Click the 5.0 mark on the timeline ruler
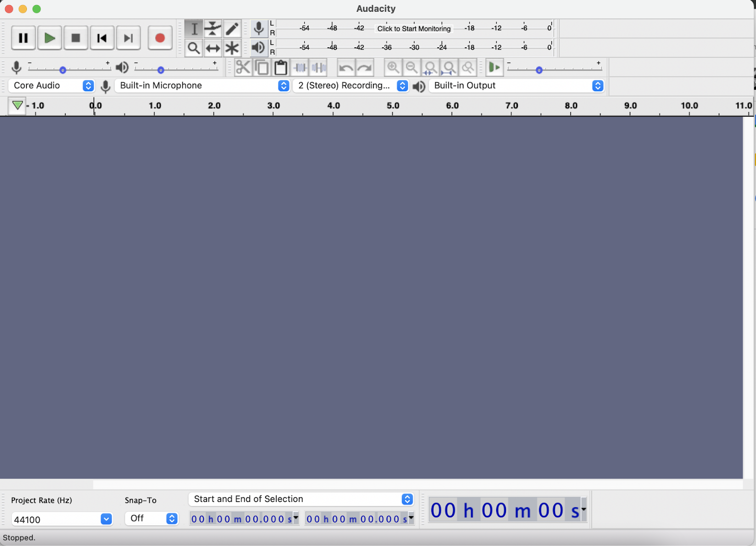 tap(393, 106)
